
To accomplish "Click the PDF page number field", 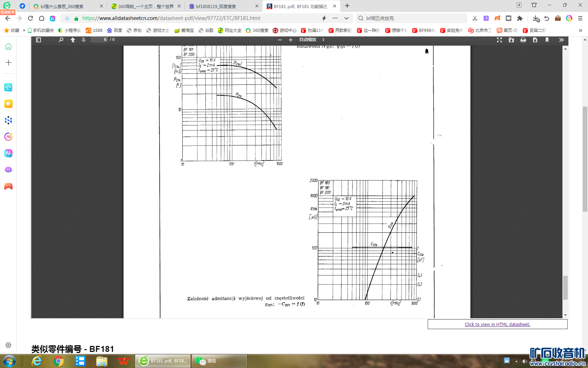I will 99,40.
